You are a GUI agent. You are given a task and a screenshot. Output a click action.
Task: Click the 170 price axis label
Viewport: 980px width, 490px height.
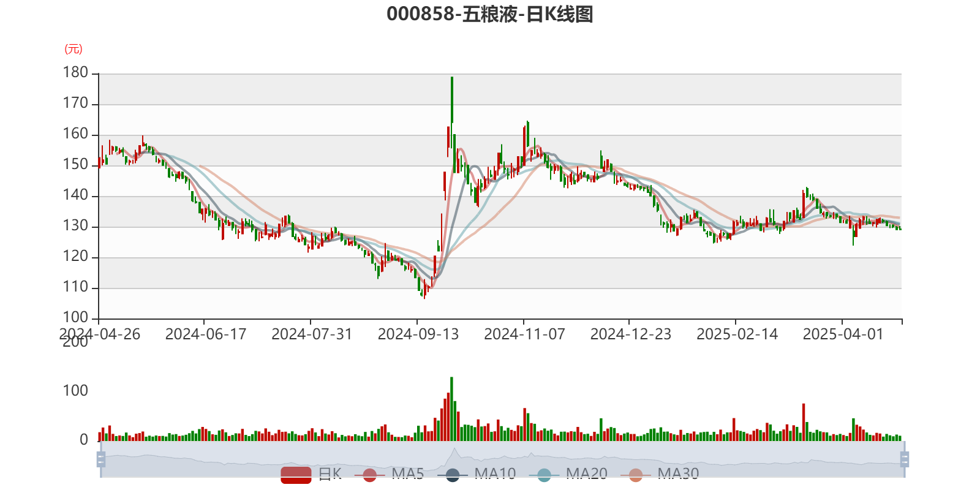pos(75,104)
